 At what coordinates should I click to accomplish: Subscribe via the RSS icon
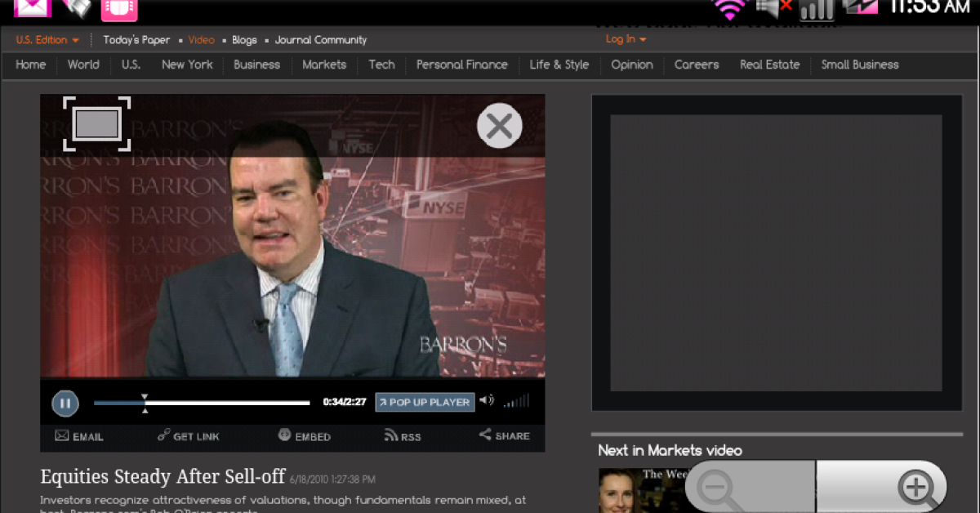click(x=391, y=435)
